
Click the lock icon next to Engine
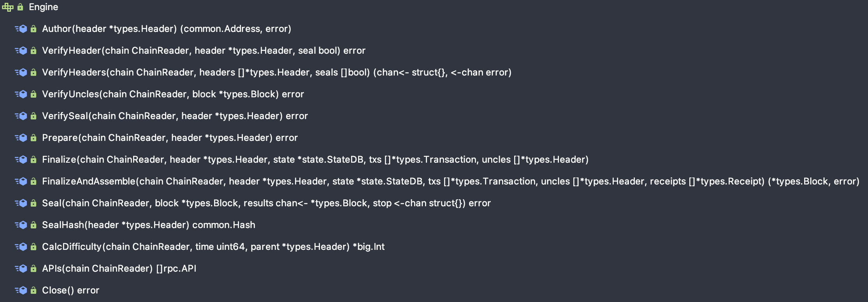pyautogui.click(x=20, y=7)
